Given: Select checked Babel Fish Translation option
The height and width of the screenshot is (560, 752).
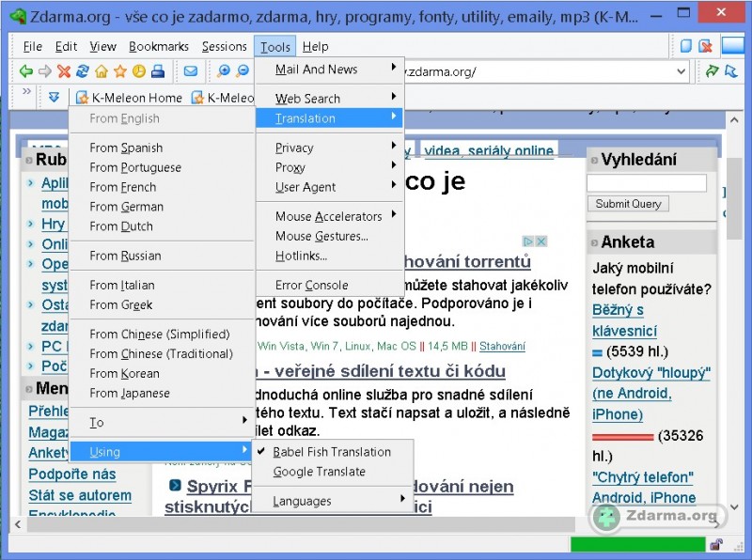Looking at the screenshot, I should [x=332, y=452].
